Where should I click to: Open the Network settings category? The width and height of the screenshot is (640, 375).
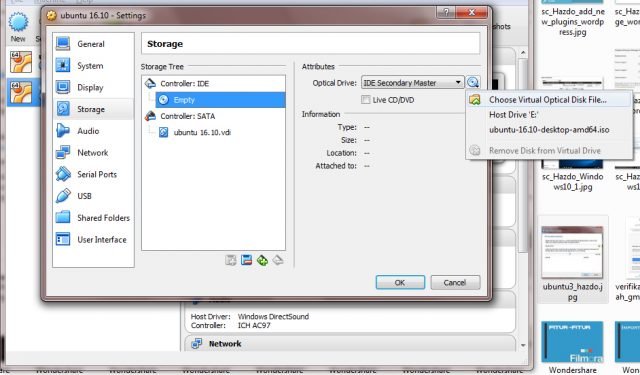[x=93, y=153]
